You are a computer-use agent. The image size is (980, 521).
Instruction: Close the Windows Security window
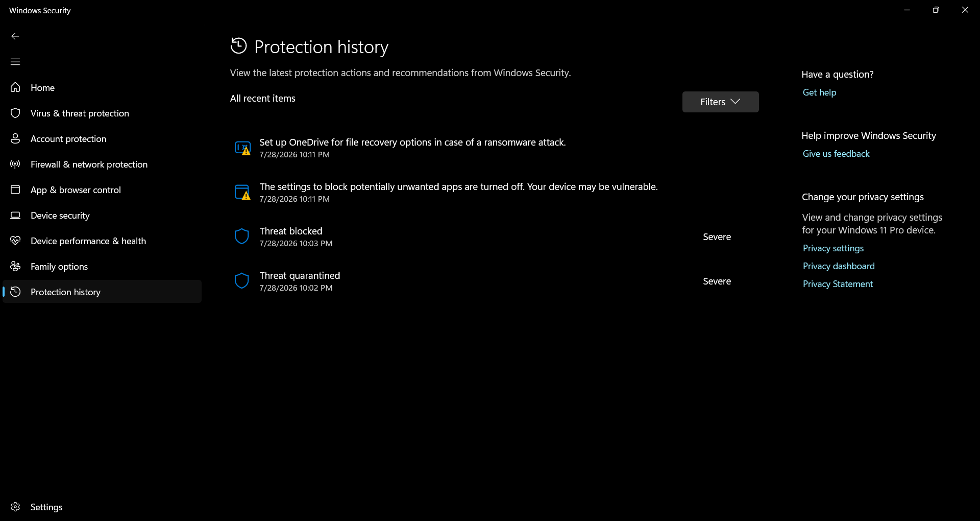click(x=965, y=10)
